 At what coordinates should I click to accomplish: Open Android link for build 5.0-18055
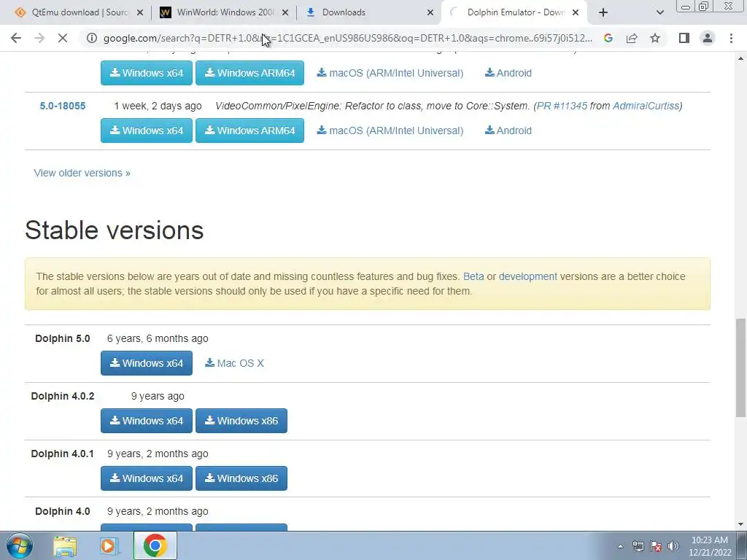tap(508, 131)
